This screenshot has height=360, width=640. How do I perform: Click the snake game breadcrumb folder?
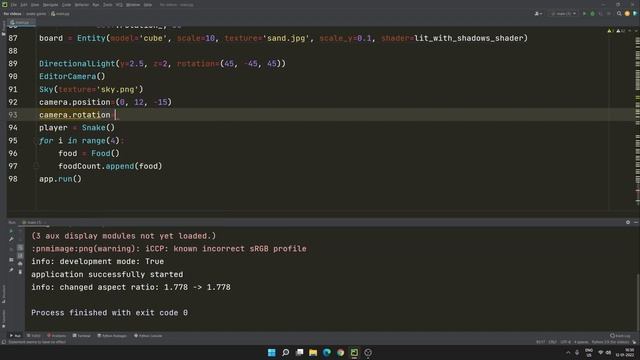36,13
